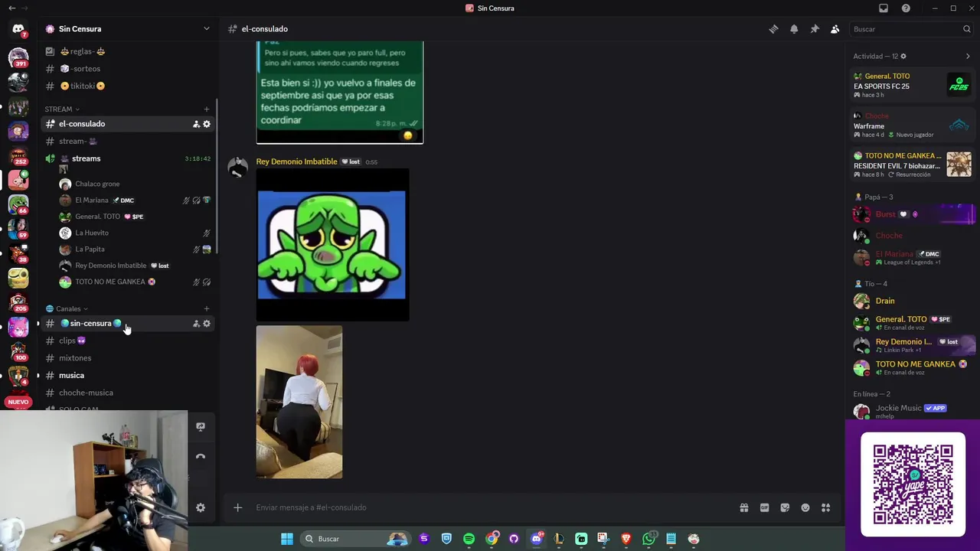The width and height of the screenshot is (980, 551).
Task: Open the emoji picker icon
Action: 805,507
